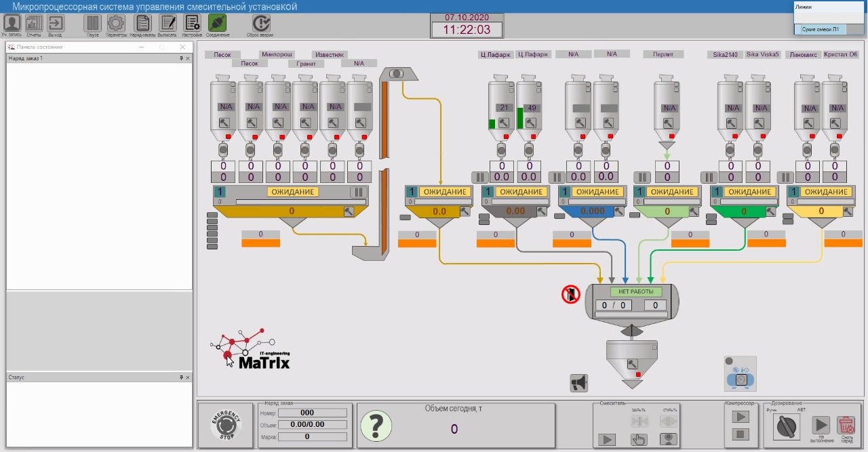Click the Sika2140 silo label
The width and height of the screenshot is (868, 452).
click(x=725, y=54)
